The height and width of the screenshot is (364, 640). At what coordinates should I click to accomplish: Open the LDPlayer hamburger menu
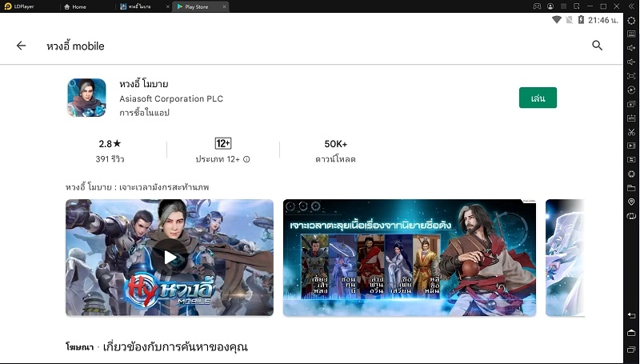point(563,6)
